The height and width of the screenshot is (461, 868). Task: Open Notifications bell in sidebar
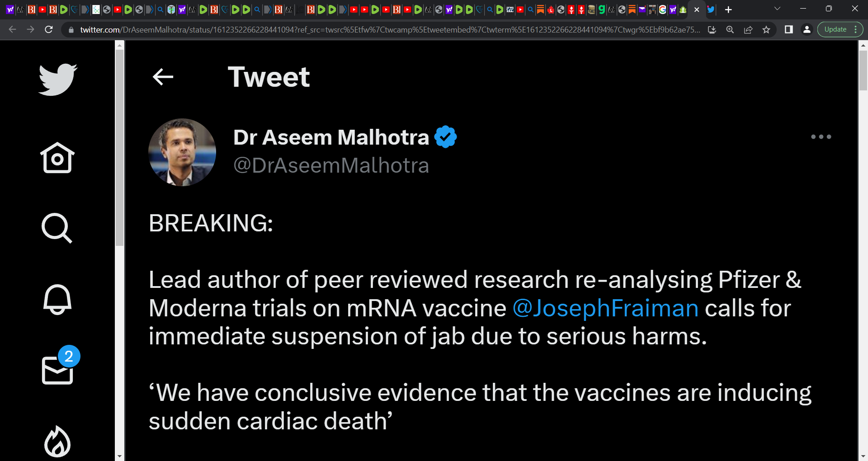coord(57,299)
